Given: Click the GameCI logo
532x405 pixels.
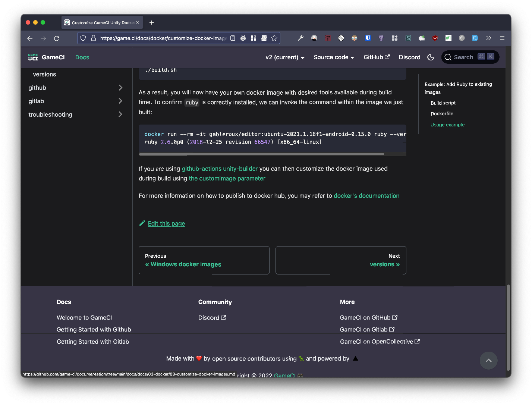Looking at the screenshot, I should [x=46, y=57].
